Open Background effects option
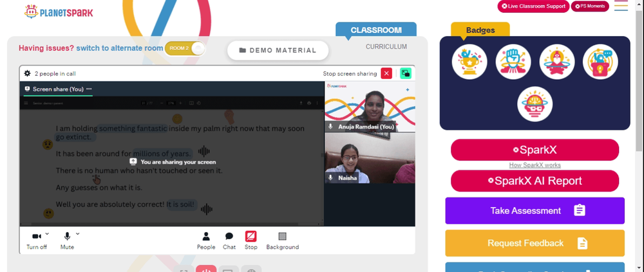Viewport: 644px width, 272px height. tap(282, 240)
